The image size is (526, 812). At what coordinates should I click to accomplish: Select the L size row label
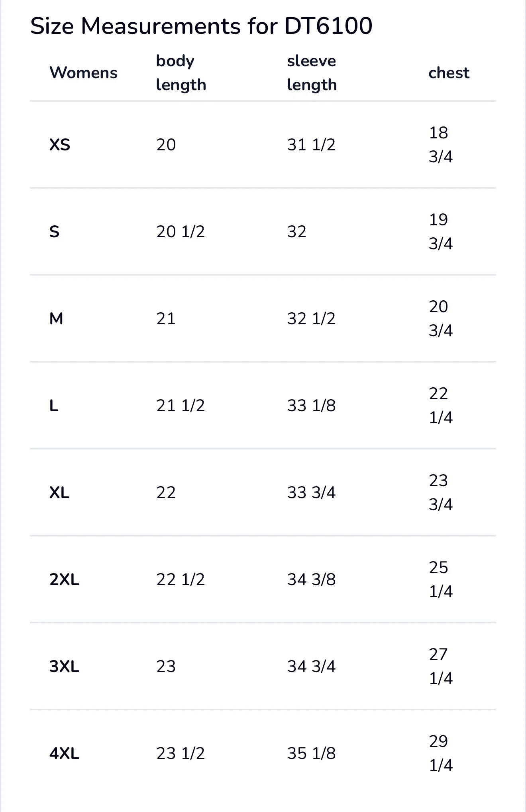pos(54,406)
